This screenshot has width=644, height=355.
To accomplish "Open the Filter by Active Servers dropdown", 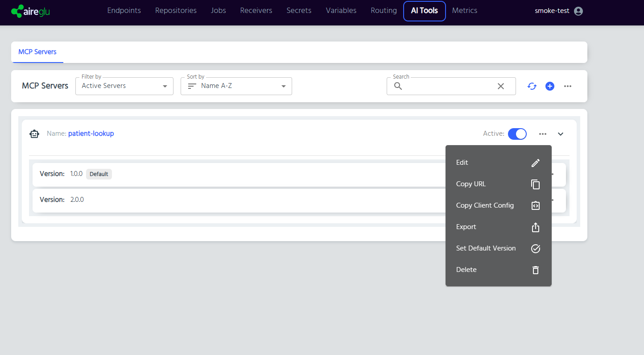I will [x=124, y=86].
